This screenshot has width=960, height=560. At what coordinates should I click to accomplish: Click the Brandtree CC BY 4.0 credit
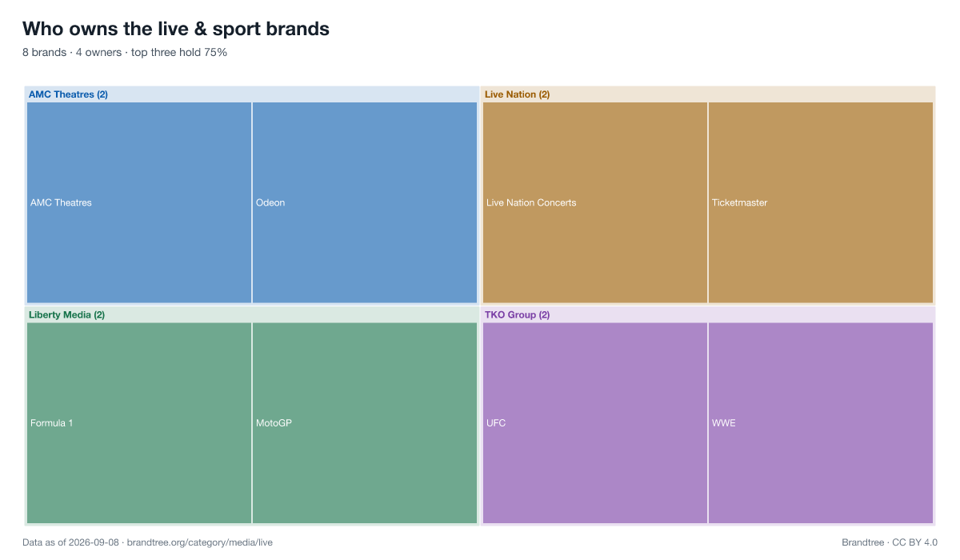pos(890,542)
